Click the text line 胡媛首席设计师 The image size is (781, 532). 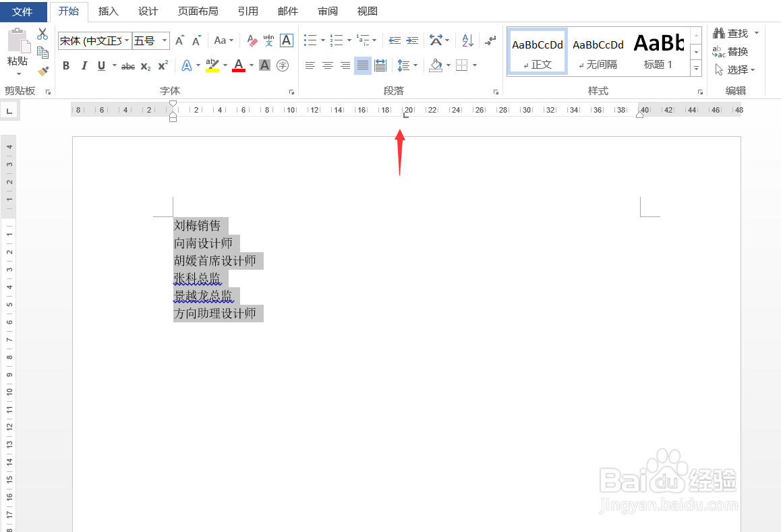pyautogui.click(x=215, y=261)
